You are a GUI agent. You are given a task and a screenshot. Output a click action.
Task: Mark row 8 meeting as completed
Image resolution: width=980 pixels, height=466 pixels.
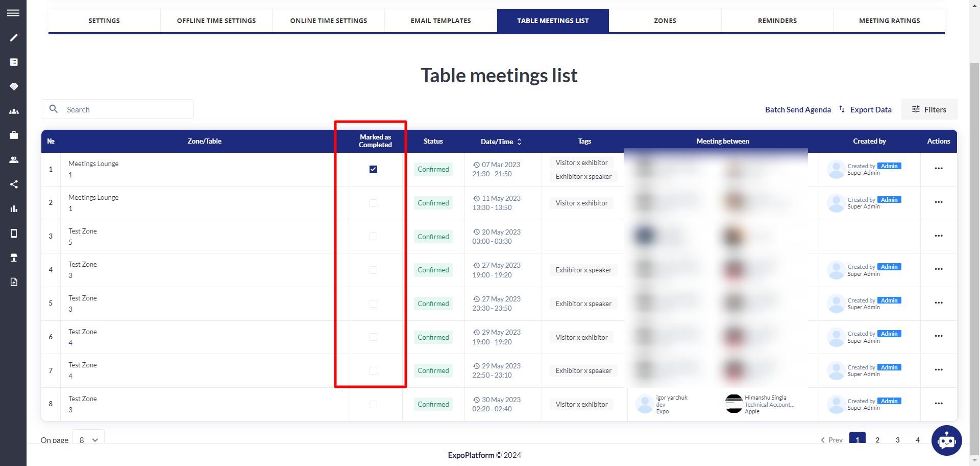(x=374, y=404)
